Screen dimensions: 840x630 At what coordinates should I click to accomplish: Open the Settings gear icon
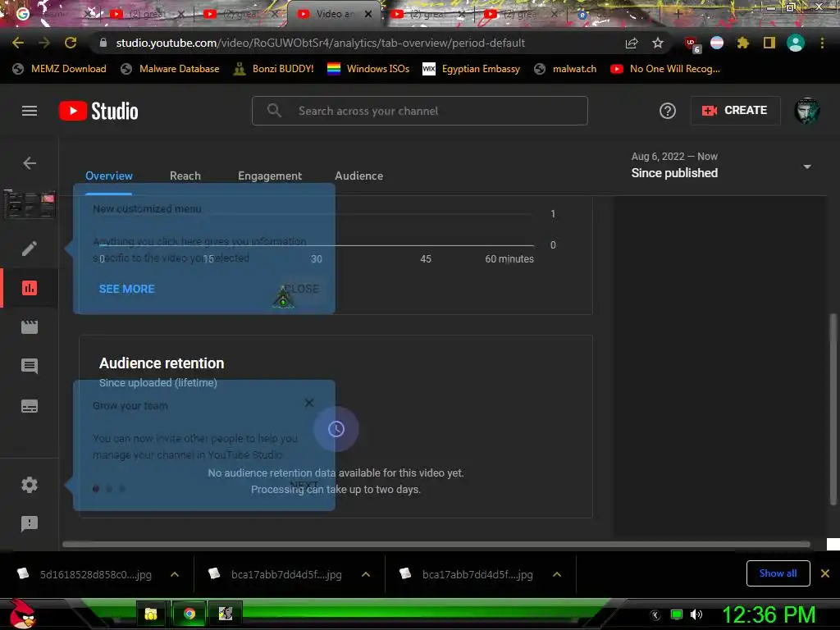(30, 485)
